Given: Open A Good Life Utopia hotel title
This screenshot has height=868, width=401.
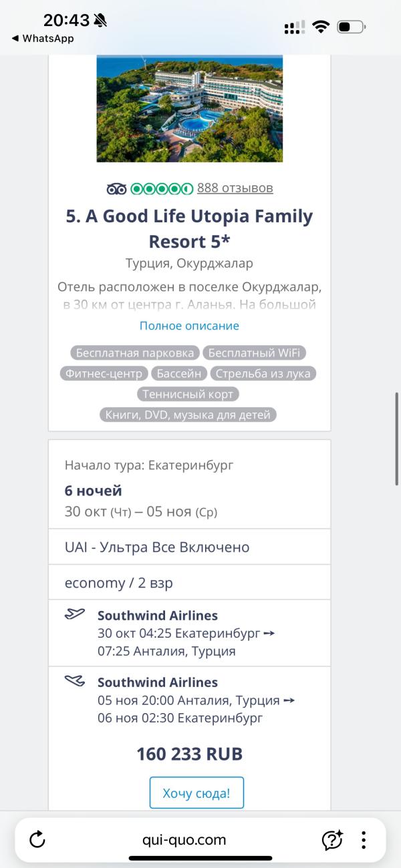Looking at the screenshot, I should [x=189, y=228].
